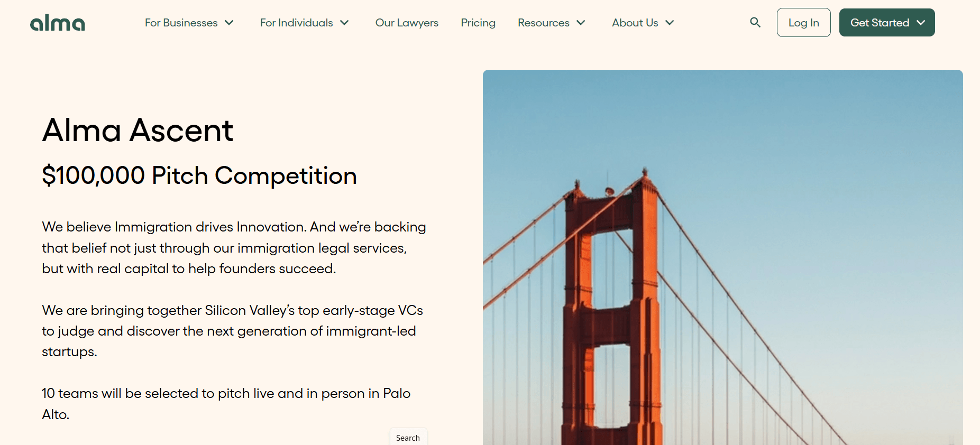Open the Our Lawyers page
This screenshot has height=445, width=980.
[406, 23]
